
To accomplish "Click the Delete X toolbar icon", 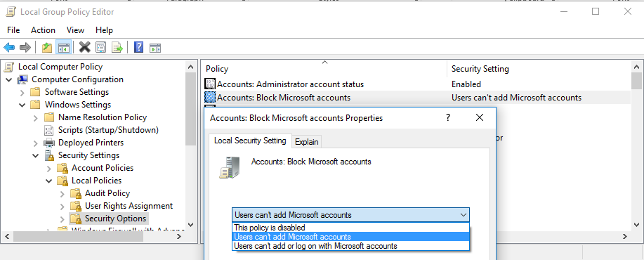I will pyautogui.click(x=84, y=47).
